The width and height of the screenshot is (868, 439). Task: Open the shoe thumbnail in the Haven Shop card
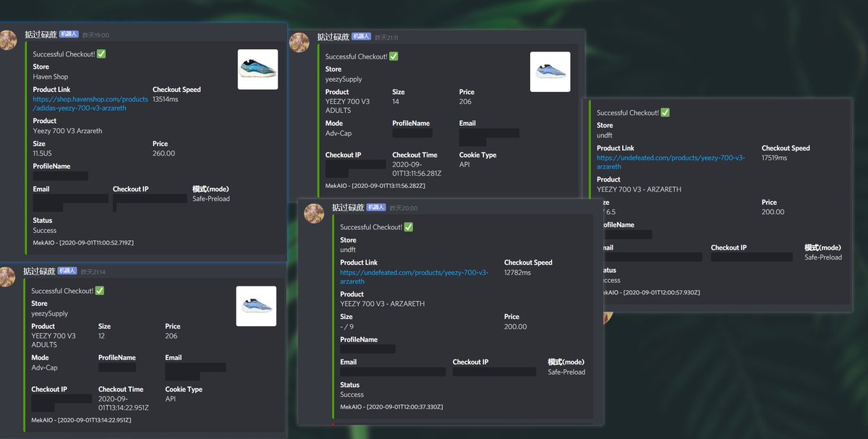(x=258, y=69)
